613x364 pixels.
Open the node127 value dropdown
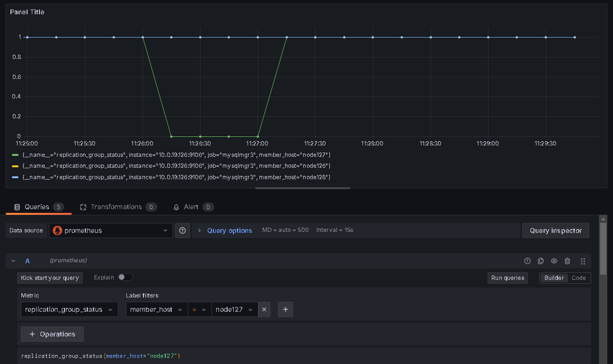[x=234, y=309]
